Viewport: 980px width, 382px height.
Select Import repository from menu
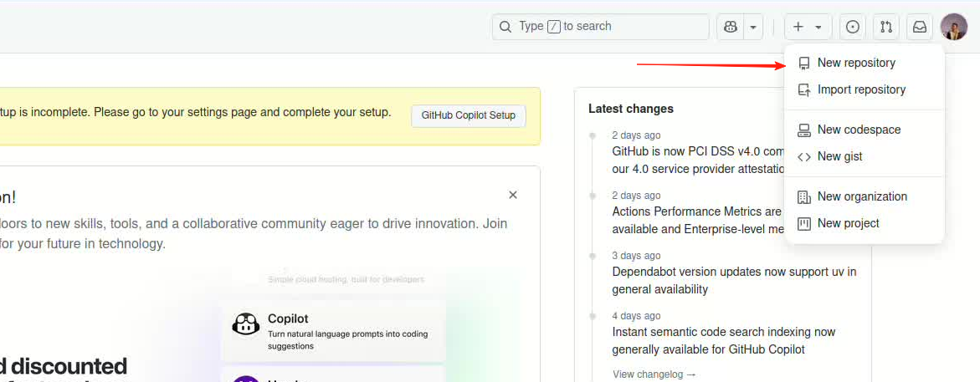pos(864,90)
